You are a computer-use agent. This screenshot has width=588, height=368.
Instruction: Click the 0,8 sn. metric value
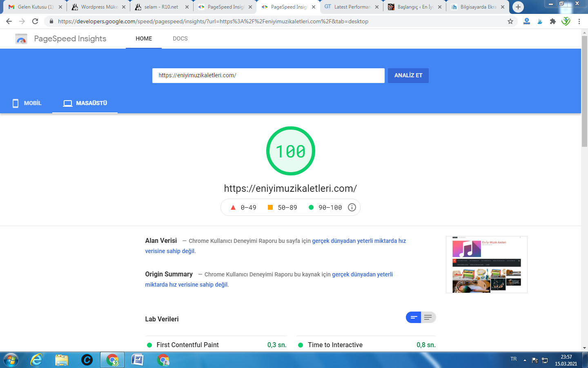tap(426, 345)
